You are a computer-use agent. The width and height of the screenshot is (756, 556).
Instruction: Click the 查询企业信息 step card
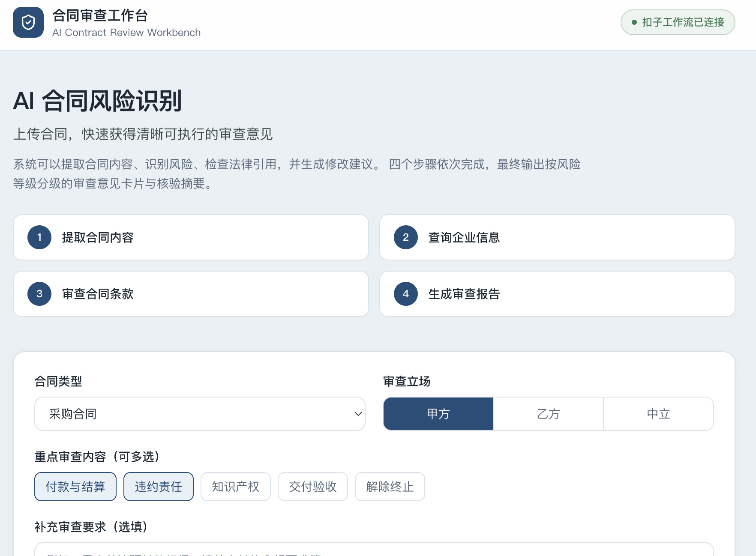click(558, 237)
